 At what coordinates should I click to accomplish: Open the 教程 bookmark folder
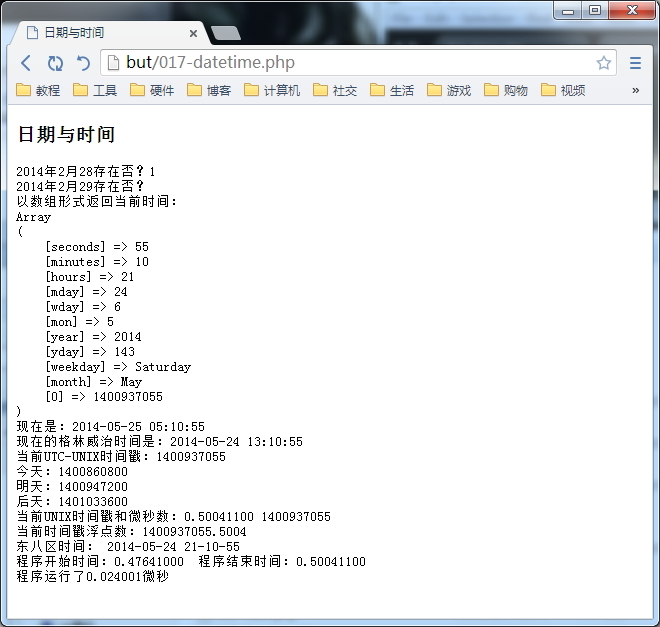click(x=38, y=90)
